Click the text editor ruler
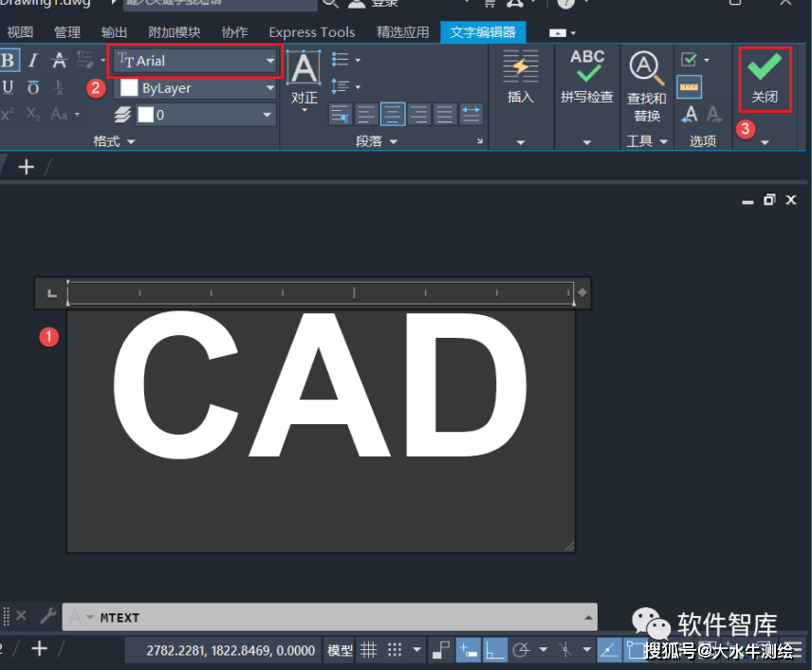This screenshot has height=670, width=812. pyautogui.click(x=321, y=293)
